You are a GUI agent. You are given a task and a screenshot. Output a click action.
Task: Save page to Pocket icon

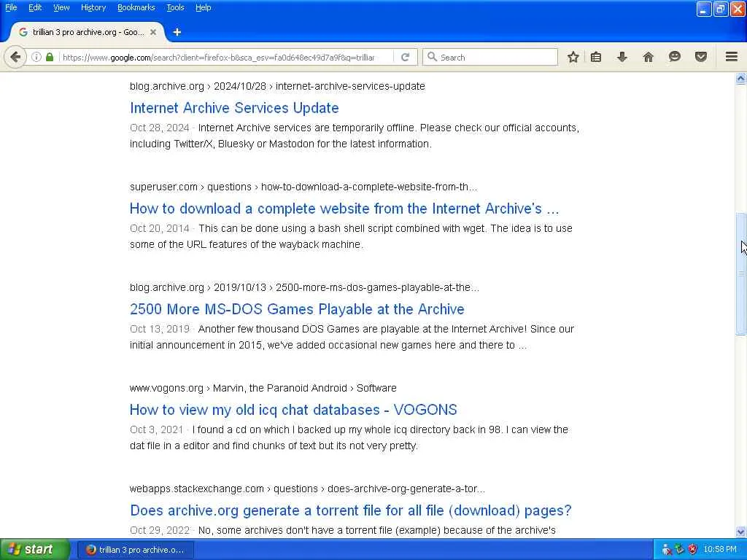pos(701,57)
